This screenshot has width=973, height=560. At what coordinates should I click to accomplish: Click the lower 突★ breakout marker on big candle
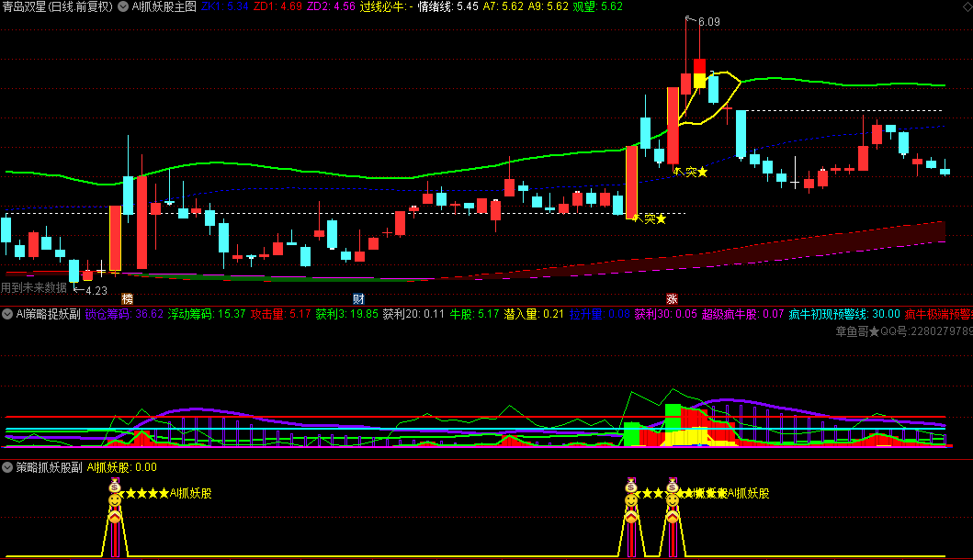click(649, 218)
